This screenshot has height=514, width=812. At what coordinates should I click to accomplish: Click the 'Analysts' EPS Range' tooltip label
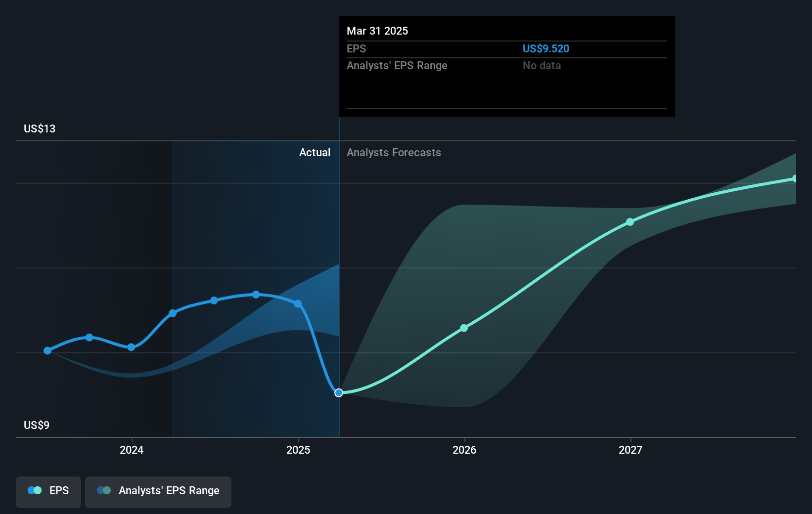(397, 65)
